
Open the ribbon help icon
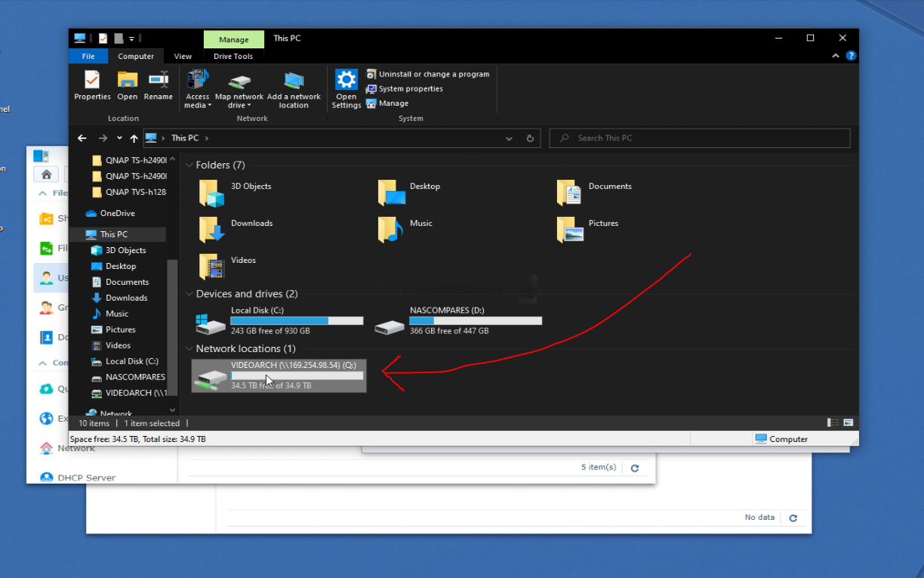click(x=851, y=56)
